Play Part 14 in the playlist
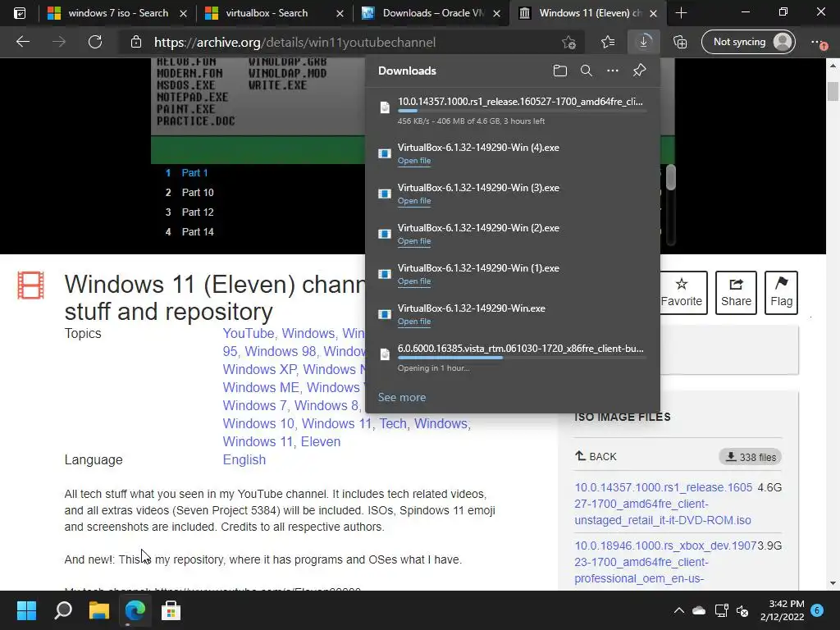 (x=198, y=232)
